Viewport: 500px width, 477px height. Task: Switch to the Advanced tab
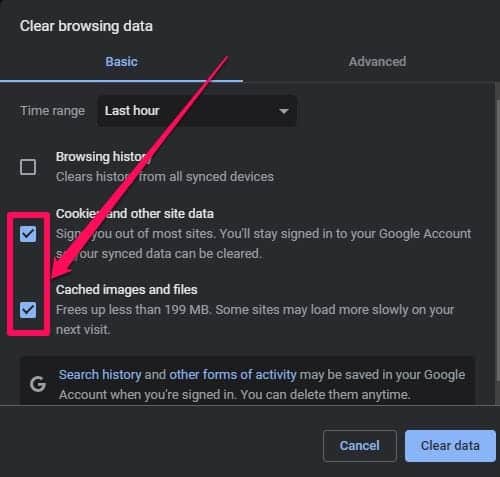[x=377, y=62]
